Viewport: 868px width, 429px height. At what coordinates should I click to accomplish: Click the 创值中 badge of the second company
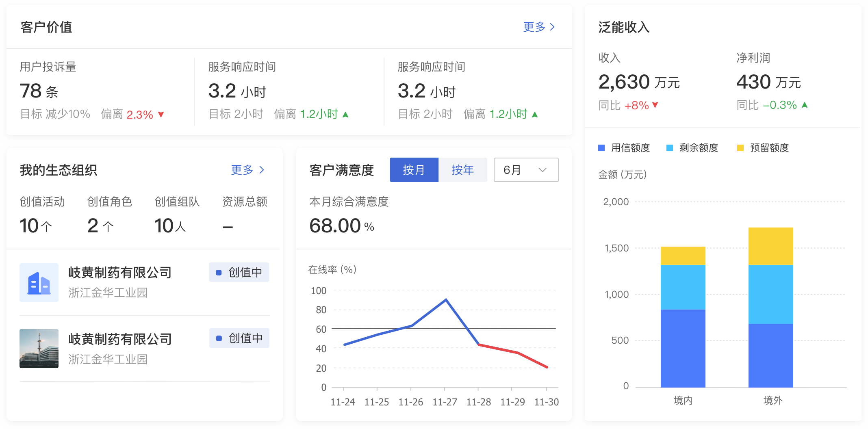[239, 338]
